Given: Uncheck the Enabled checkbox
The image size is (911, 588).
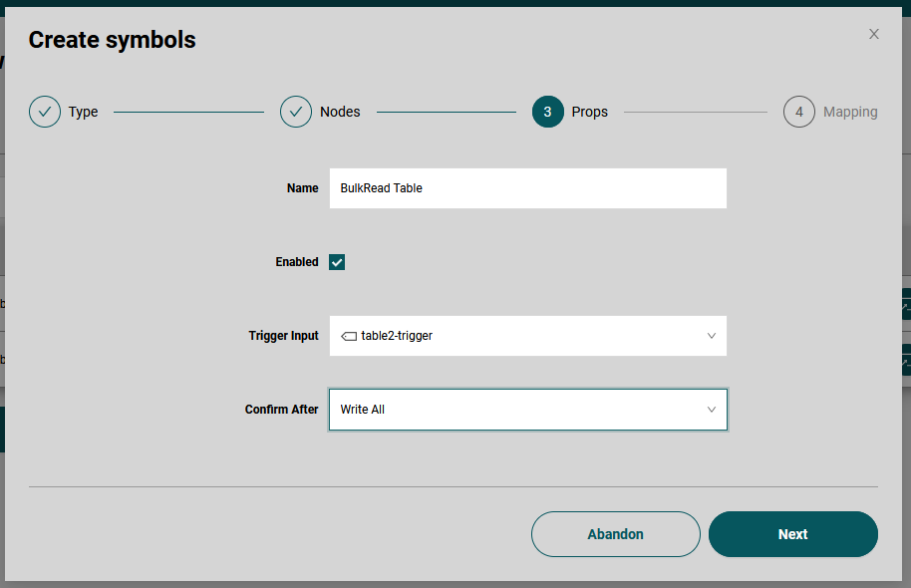Looking at the screenshot, I should 337,262.
